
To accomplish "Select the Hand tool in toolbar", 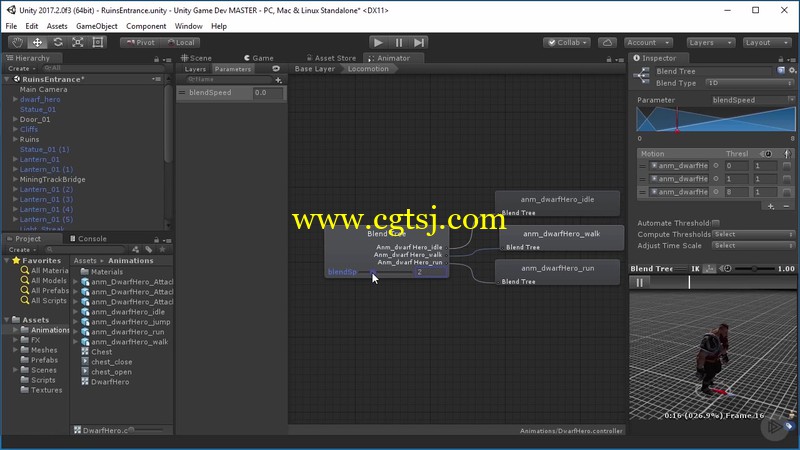I will click(x=17, y=42).
